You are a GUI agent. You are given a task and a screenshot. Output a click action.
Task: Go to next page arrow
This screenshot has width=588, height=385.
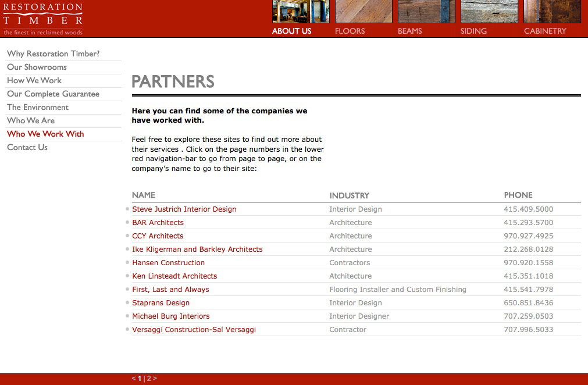(x=155, y=378)
